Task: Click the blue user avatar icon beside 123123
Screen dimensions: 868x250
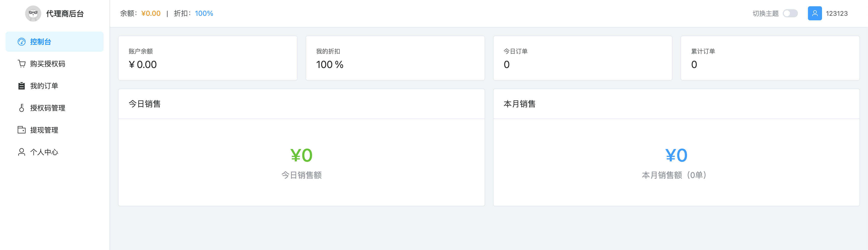Action: (x=815, y=14)
